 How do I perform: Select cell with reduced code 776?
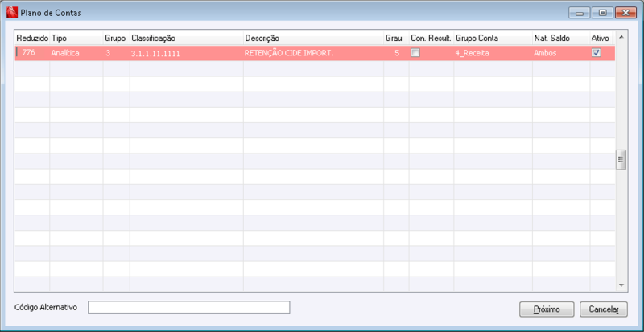32,53
